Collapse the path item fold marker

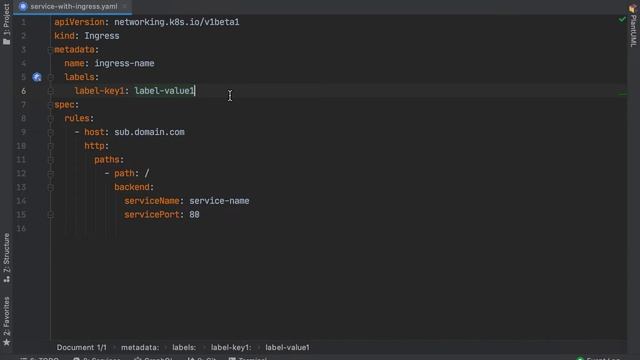tap(51, 173)
